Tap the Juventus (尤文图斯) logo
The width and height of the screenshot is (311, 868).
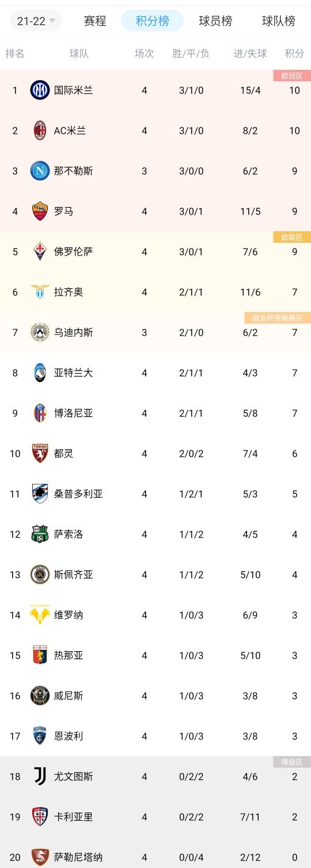pyautogui.click(x=40, y=776)
